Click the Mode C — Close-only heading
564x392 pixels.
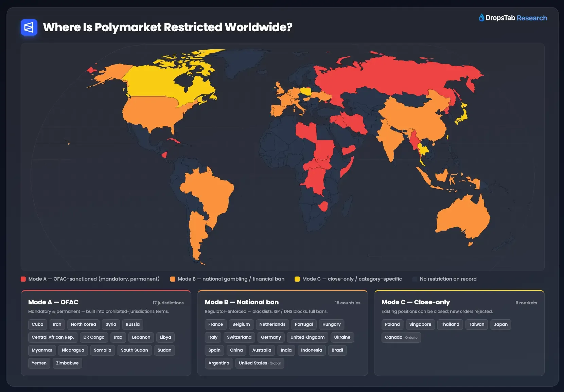click(416, 302)
